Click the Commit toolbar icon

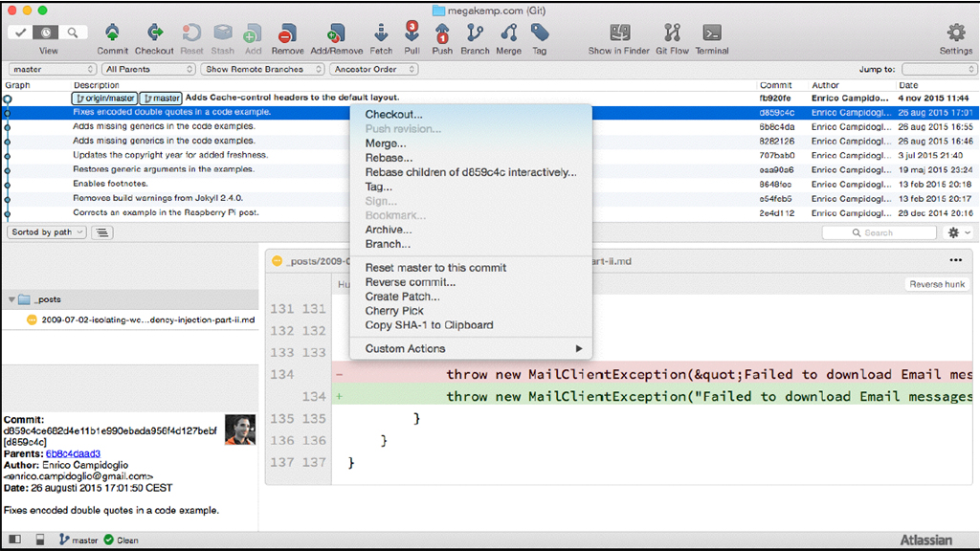tap(112, 34)
